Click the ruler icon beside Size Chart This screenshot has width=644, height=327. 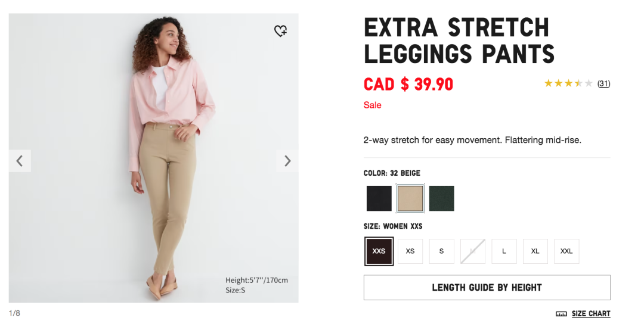tap(561, 314)
